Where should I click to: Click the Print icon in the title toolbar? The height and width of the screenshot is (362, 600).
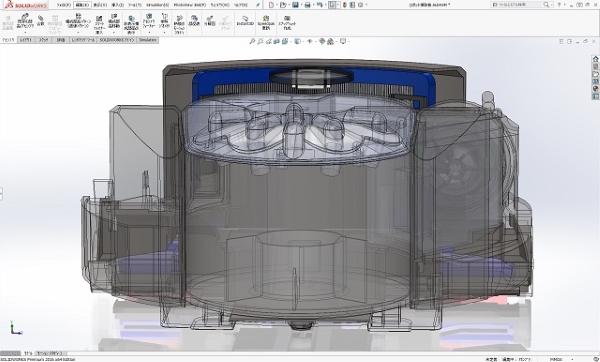(307, 5)
